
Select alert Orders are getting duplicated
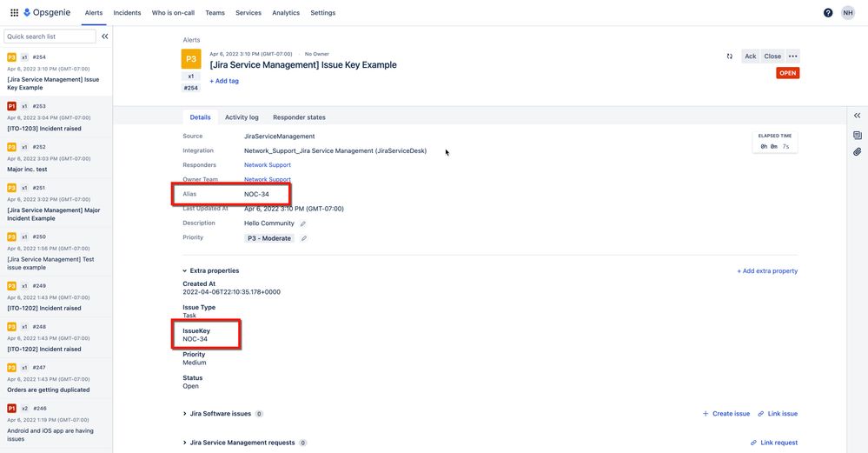(x=56, y=378)
